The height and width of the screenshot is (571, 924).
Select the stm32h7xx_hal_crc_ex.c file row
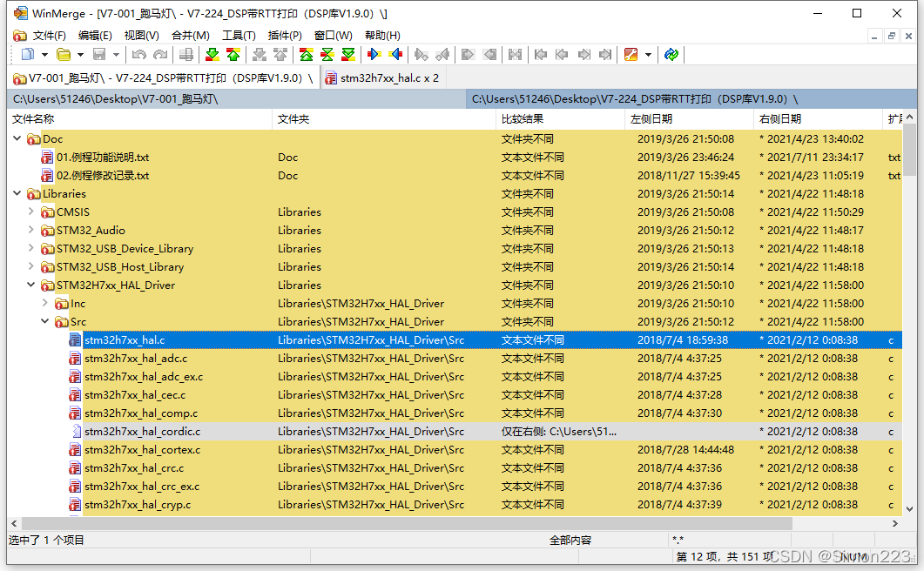pyautogui.click(x=455, y=487)
